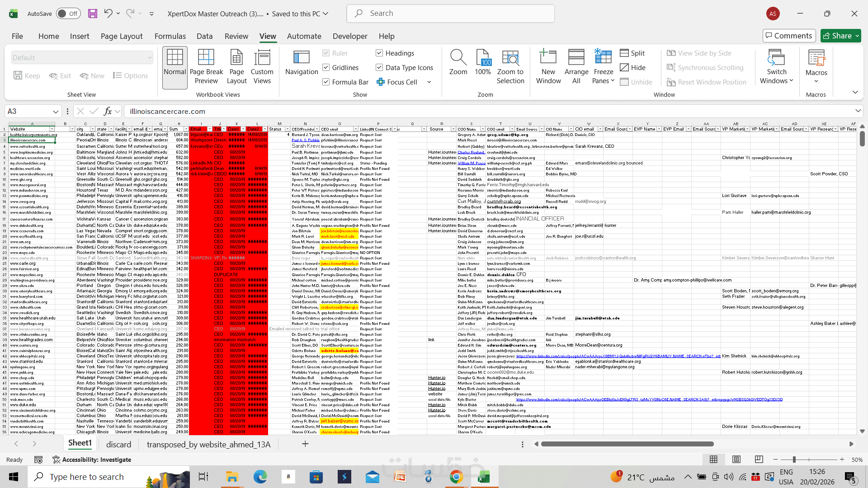Turn on the AutoSave toggle

tap(68, 14)
